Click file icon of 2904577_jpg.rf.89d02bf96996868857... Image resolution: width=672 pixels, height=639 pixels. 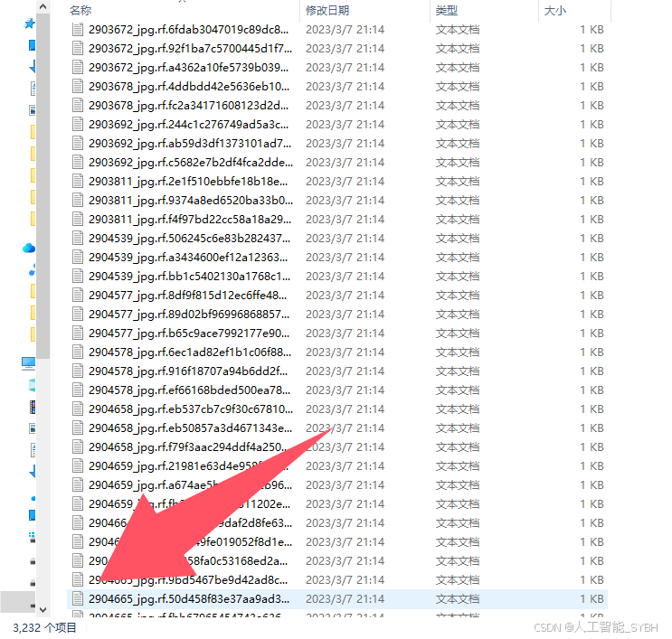tap(78, 315)
